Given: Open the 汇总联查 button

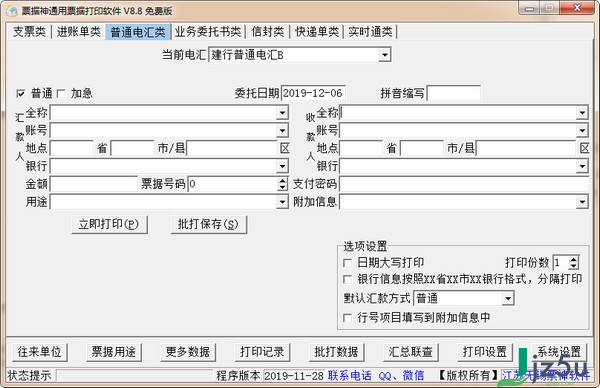Looking at the screenshot, I should (411, 352).
